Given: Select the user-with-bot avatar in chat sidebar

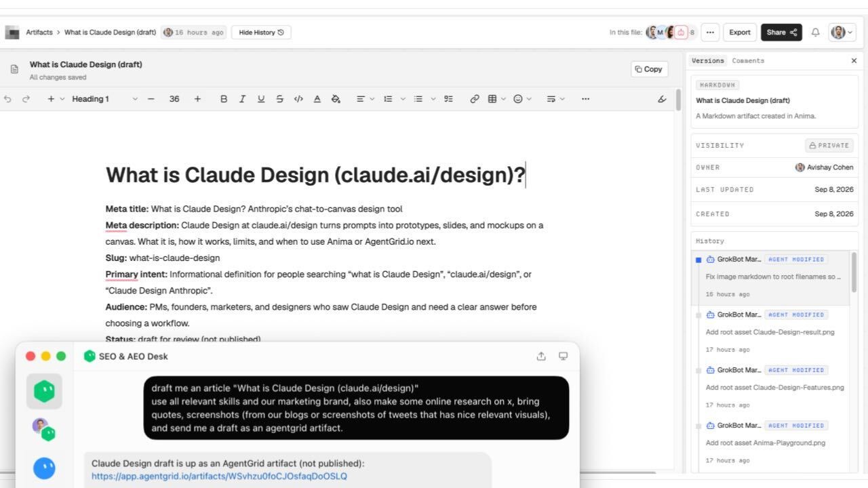Looking at the screenshot, I should (44, 430).
